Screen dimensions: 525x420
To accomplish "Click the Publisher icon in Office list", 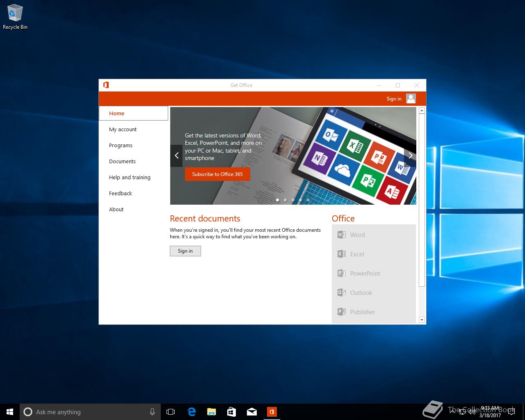I will [341, 312].
